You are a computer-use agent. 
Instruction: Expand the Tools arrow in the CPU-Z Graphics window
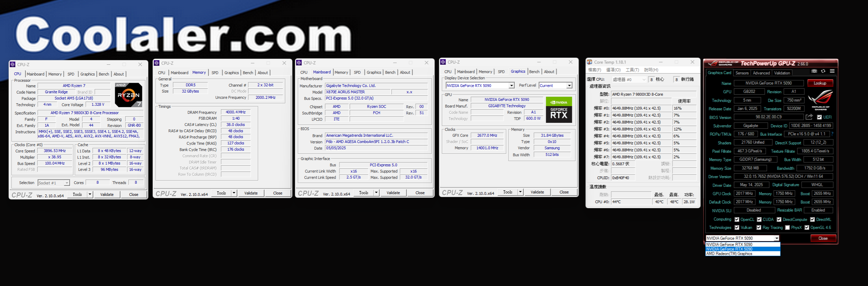click(x=520, y=192)
